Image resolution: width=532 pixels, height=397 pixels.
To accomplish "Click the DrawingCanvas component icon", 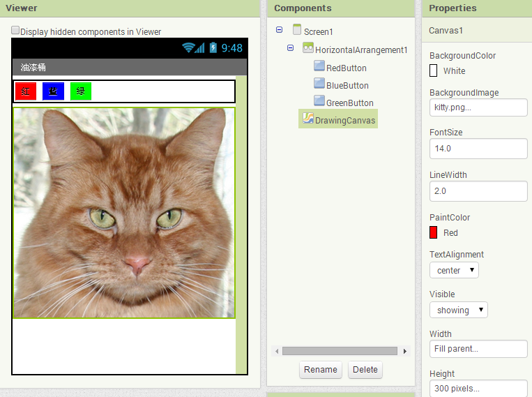I will [307, 119].
